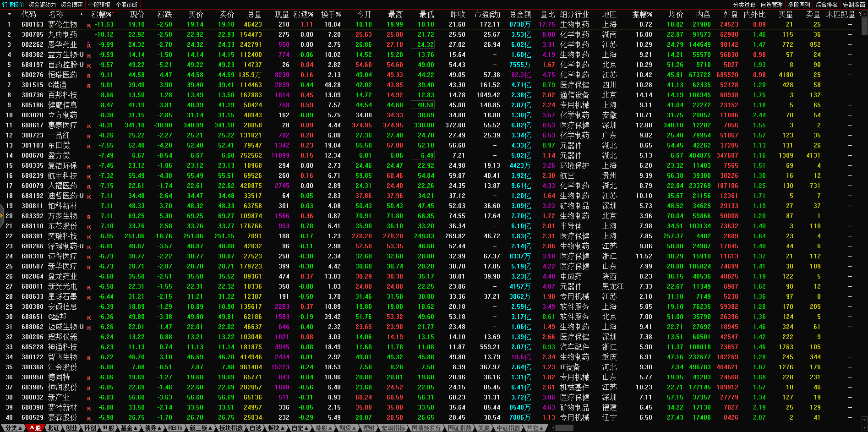Click the question mark icon in header row
Image resolution: width=868 pixels, height=432 pixels.
860,15
